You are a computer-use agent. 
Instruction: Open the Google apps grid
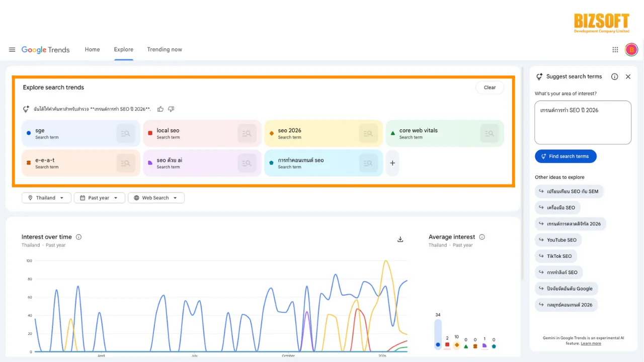pyautogui.click(x=615, y=49)
